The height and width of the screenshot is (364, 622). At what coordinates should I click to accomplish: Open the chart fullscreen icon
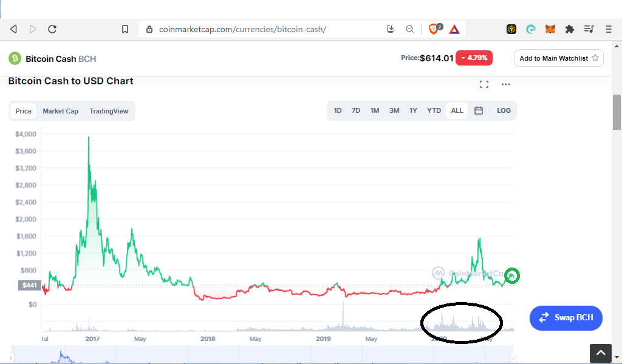pos(484,84)
